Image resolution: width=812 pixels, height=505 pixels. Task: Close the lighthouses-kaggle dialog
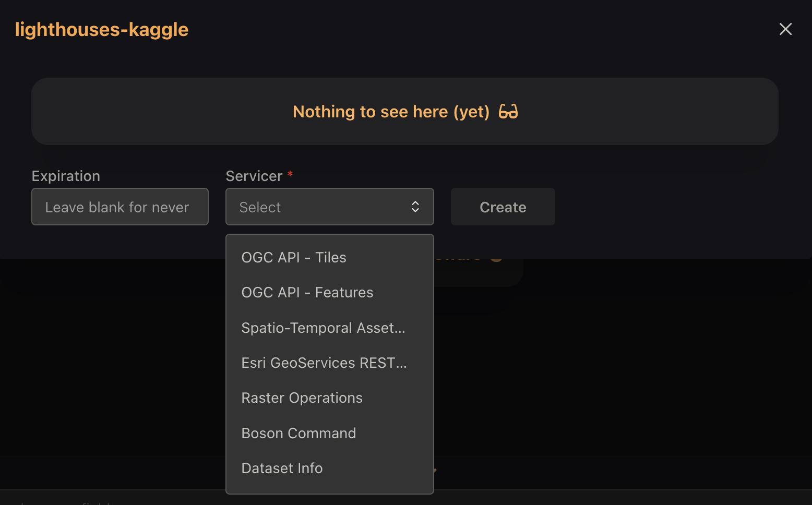pos(785,29)
